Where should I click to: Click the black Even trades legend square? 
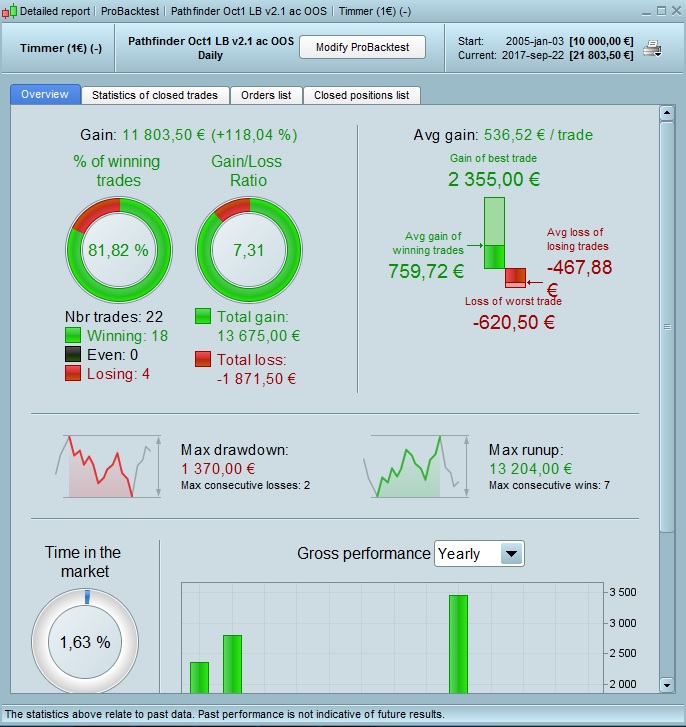click(x=73, y=354)
